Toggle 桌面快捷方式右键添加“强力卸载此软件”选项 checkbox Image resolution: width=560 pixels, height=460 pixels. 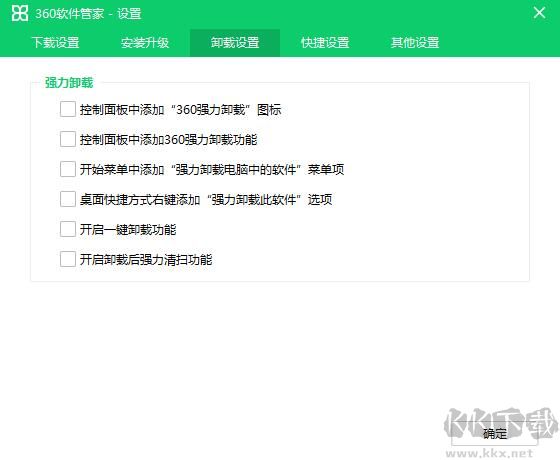click(68, 199)
